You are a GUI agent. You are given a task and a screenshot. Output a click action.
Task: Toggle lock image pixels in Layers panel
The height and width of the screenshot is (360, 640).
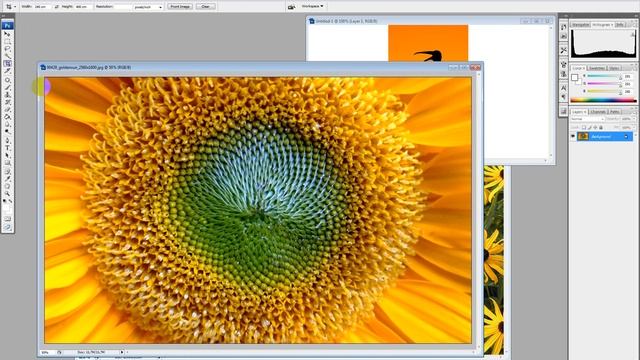[x=590, y=127]
